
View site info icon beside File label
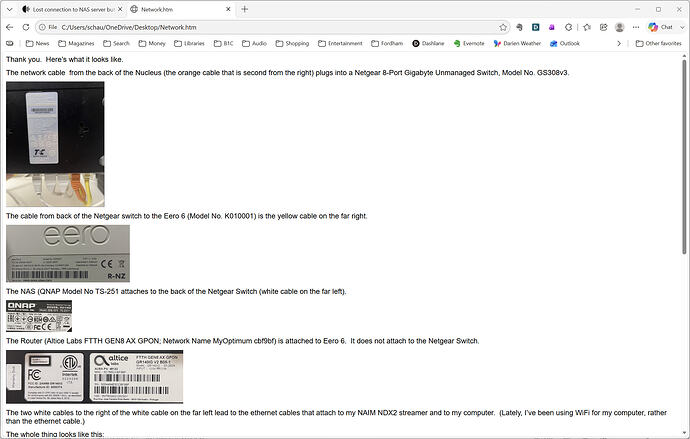coord(42,27)
